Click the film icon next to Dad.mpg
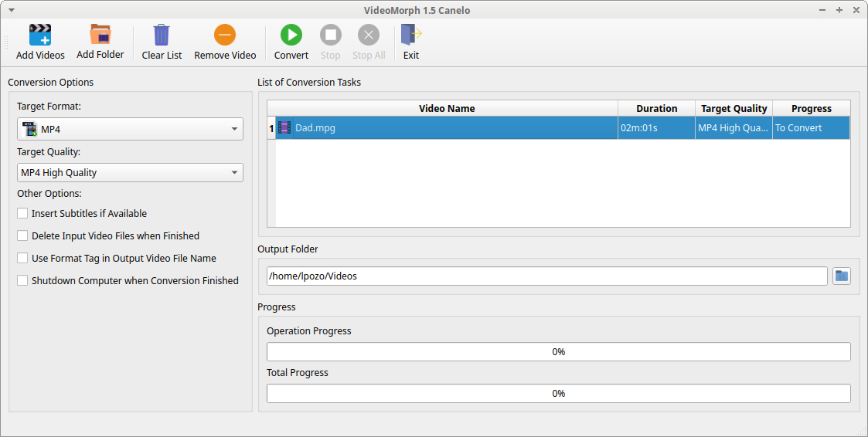 click(x=284, y=128)
